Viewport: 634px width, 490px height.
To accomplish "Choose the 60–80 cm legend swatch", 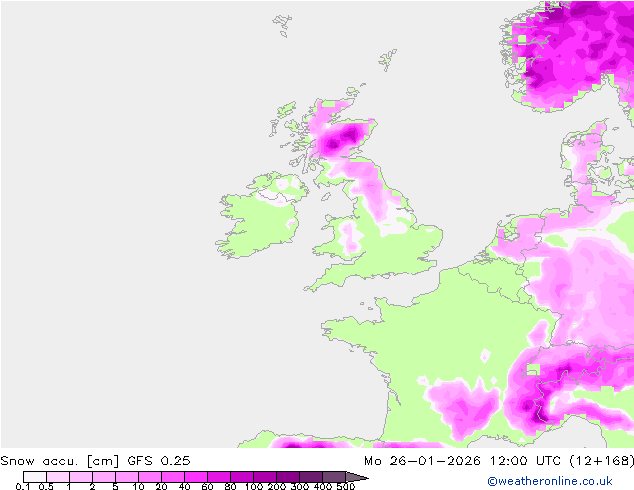I will pyautogui.click(x=219, y=477).
